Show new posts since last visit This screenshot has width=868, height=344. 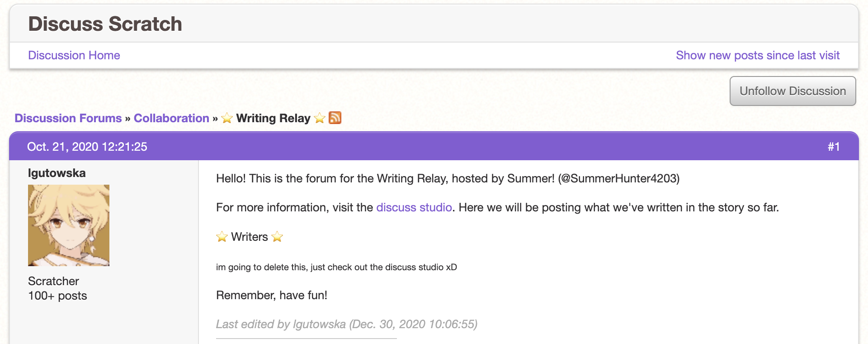tap(757, 55)
